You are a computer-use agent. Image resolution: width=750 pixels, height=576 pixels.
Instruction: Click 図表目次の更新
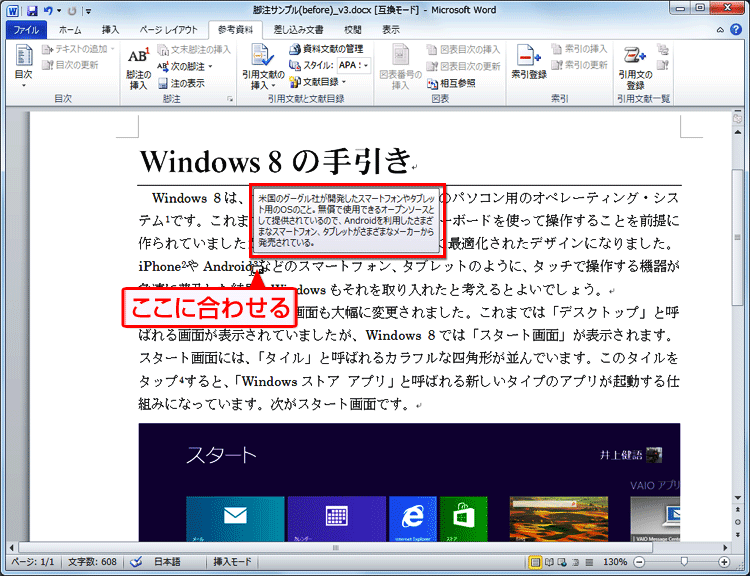click(x=463, y=66)
